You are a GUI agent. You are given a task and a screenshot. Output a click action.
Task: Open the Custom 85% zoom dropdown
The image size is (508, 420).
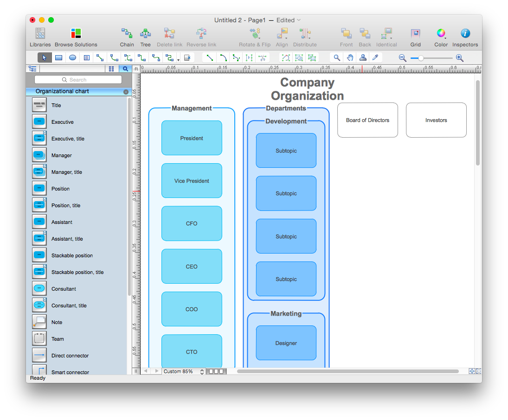coord(183,371)
